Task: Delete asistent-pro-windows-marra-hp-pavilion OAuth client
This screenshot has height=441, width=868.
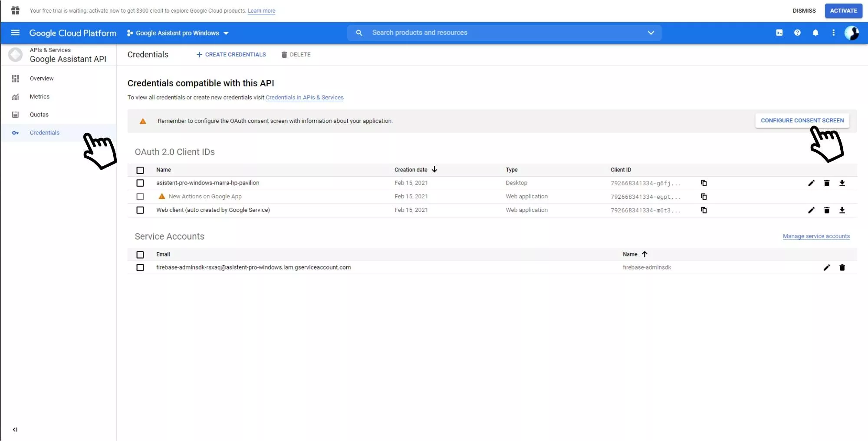Action: click(827, 183)
